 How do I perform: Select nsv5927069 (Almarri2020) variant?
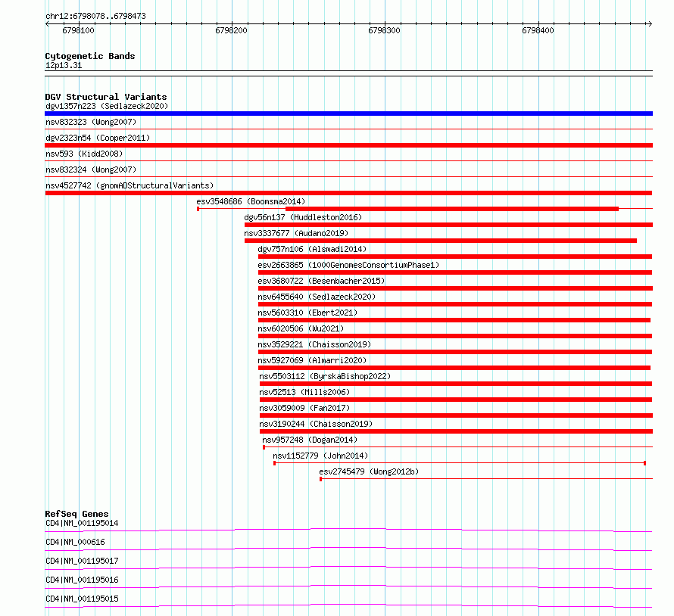[x=312, y=360]
